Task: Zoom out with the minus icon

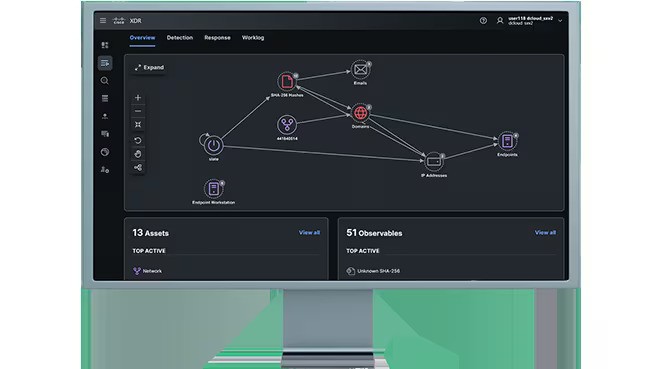Action: click(138, 111)
